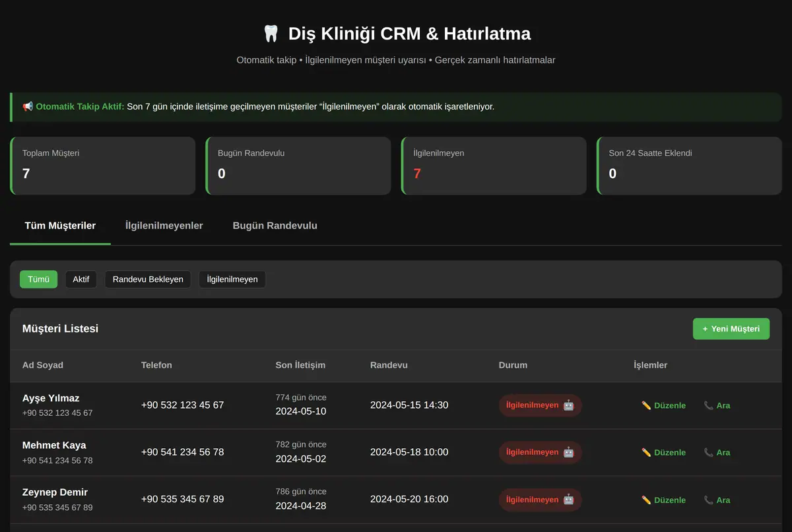Screen dimensions: 792x532
Task: Click the appointment 2024-05-18 10:00
Action: click(x=409, y=452)
